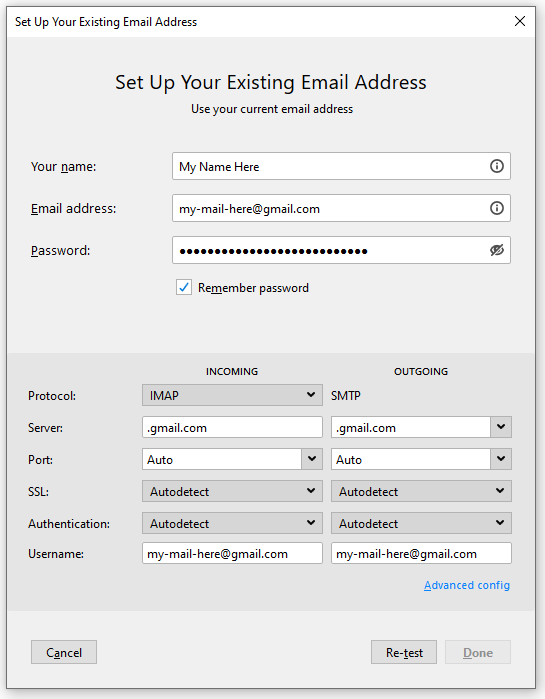Click the incoming Username text field
The width and height of the screenshot is (545, 699).
232,553
